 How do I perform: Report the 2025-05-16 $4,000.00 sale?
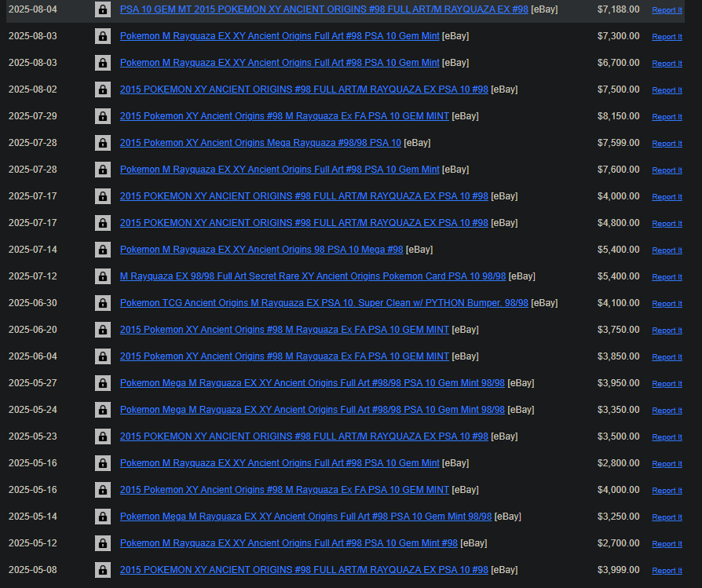[667, 491]
